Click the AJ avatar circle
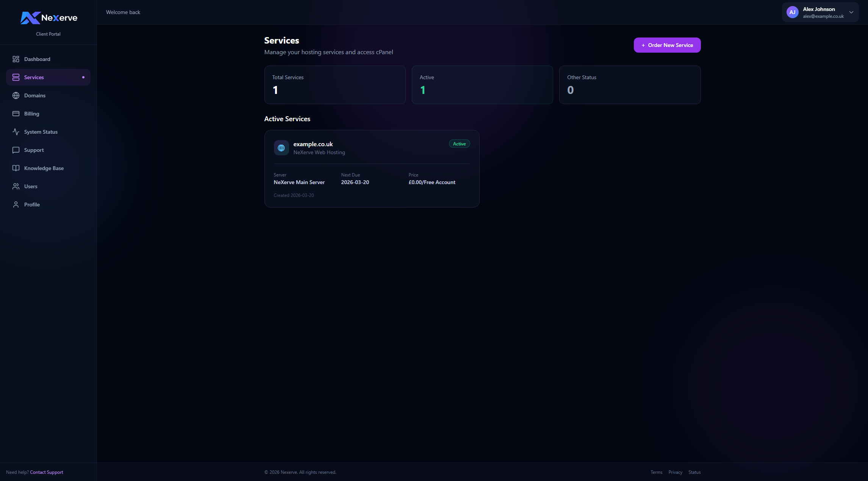Viewport: 868px width, 481px height. coord(792,12)
